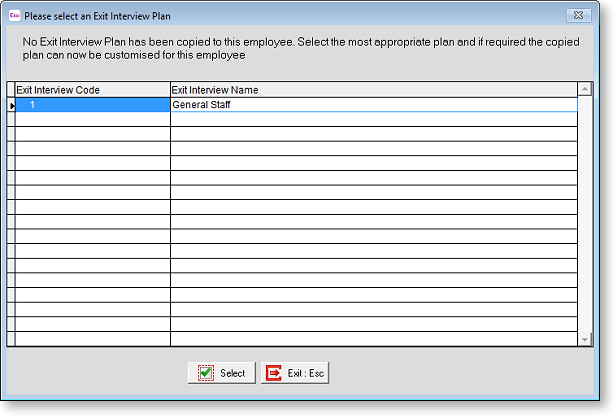Click the blank corner cell left of the Code header
615x416 pixels.
pos(11,90)
